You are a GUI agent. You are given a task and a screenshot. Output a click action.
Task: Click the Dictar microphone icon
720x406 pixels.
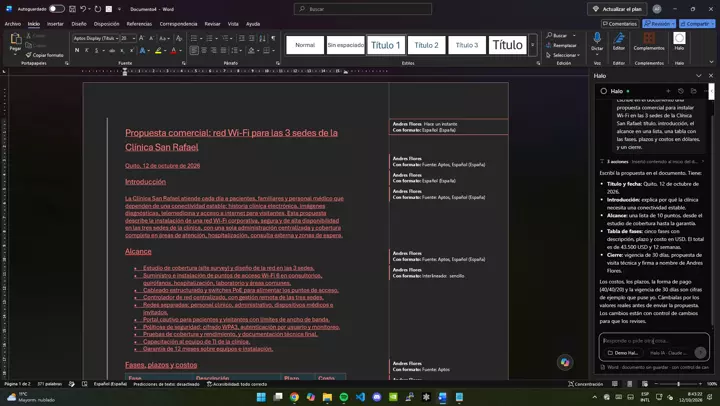tap(597, 38)
